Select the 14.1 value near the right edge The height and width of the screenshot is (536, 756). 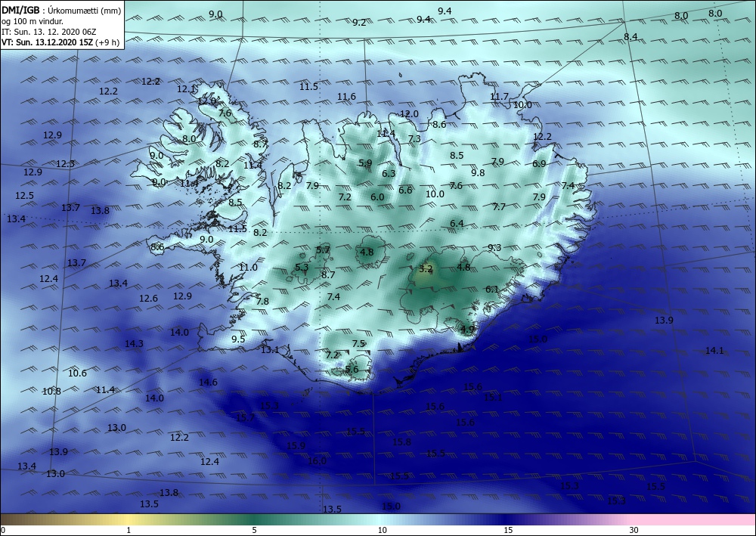[x=714, y=351]
